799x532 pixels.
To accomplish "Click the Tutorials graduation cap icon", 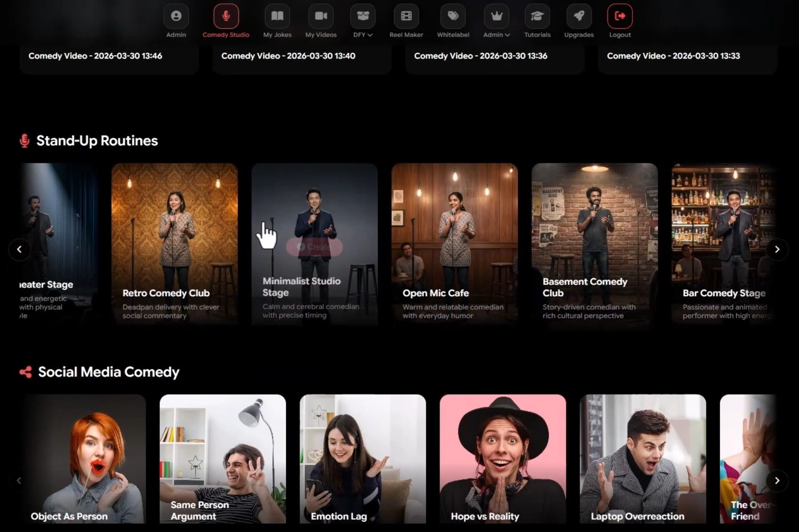I will coord(537,16).
